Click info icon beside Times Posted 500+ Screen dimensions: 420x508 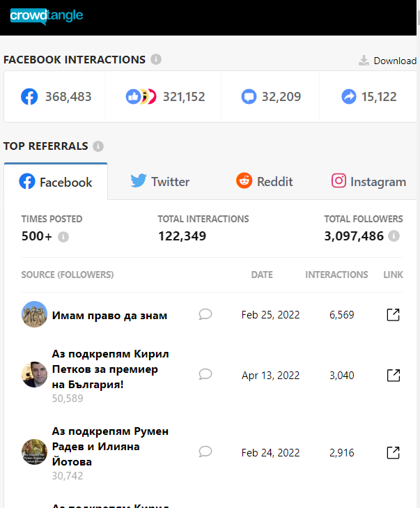63,237
